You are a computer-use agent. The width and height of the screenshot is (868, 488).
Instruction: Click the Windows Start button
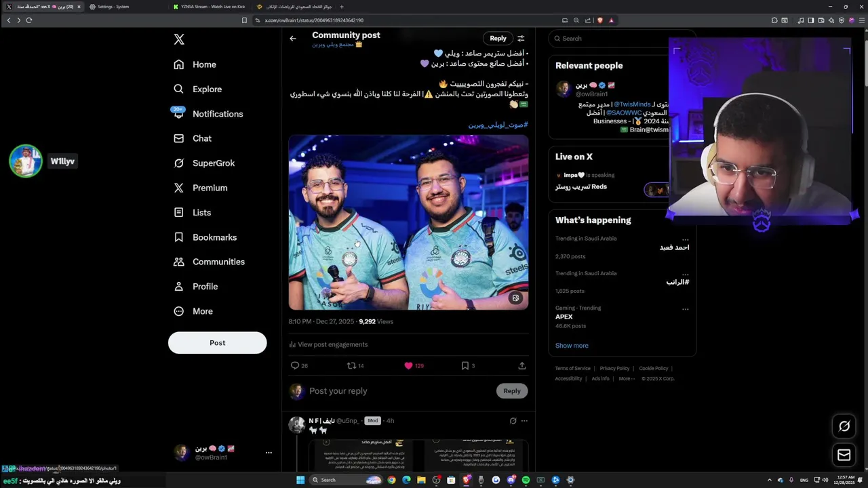point(300,480)
